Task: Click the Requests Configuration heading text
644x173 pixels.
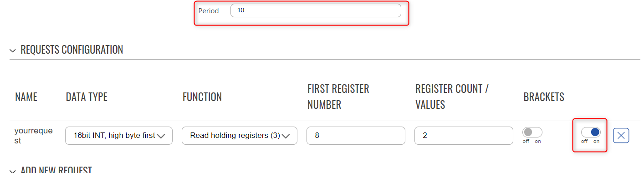Action: [72, 50]
